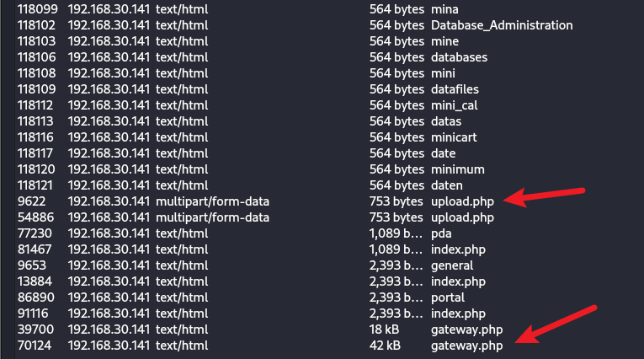Select the portal row, packet 86890
The height and width of the screenshot is (359, 644).
pyautogui.click(x=450, y=297)
